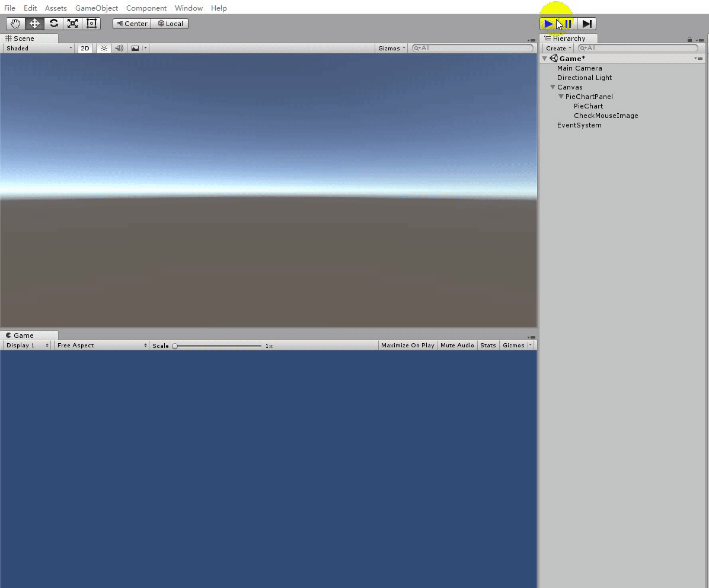
Task: Select Canvas in Hierarchy
Action: click(570, 87)
